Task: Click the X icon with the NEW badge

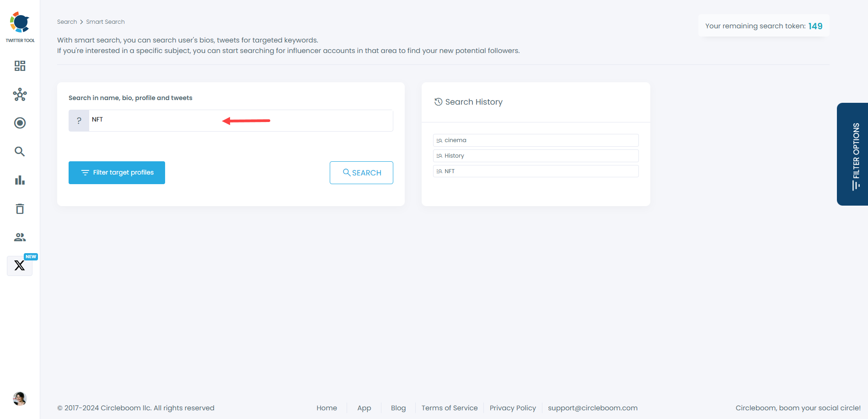Action: point(19,265)
